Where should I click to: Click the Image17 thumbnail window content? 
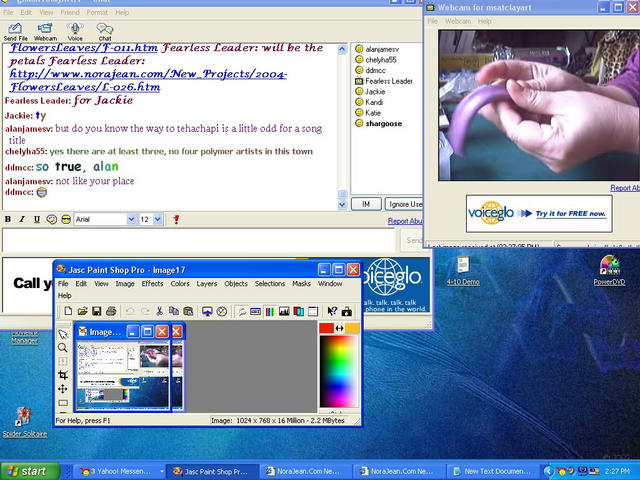point(122,376)
